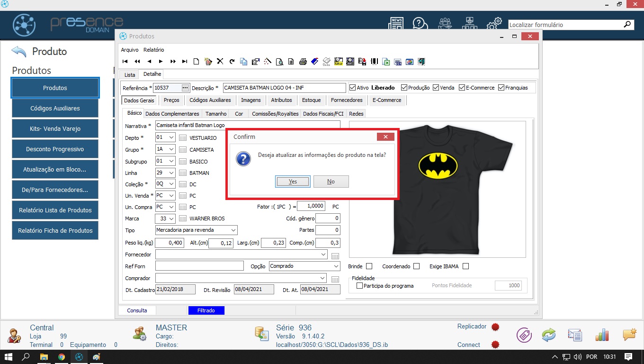Click the bar chart icon in the status bar
This screenshot has width=644, height=364.
(x=602, y=335)
